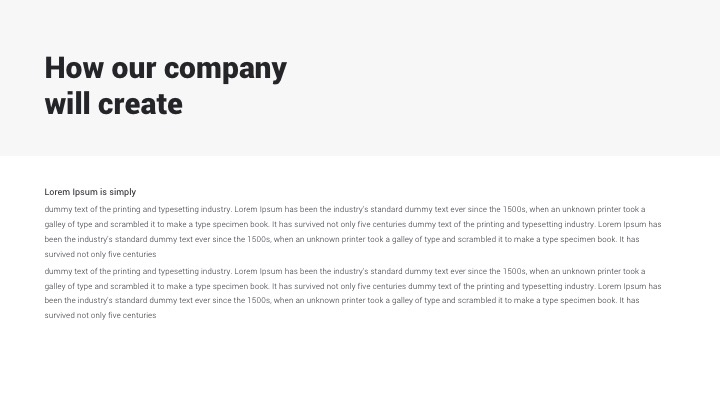Click the last line of the first paragraph
This screenshot has height=405, width=720.
click(x=100, y=254)
